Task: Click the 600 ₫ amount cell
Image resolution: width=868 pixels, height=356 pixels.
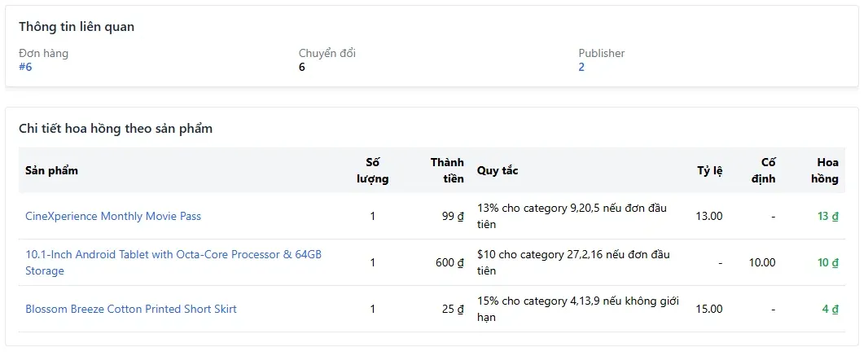Action: pyautogui.click(x=449, y=262)
